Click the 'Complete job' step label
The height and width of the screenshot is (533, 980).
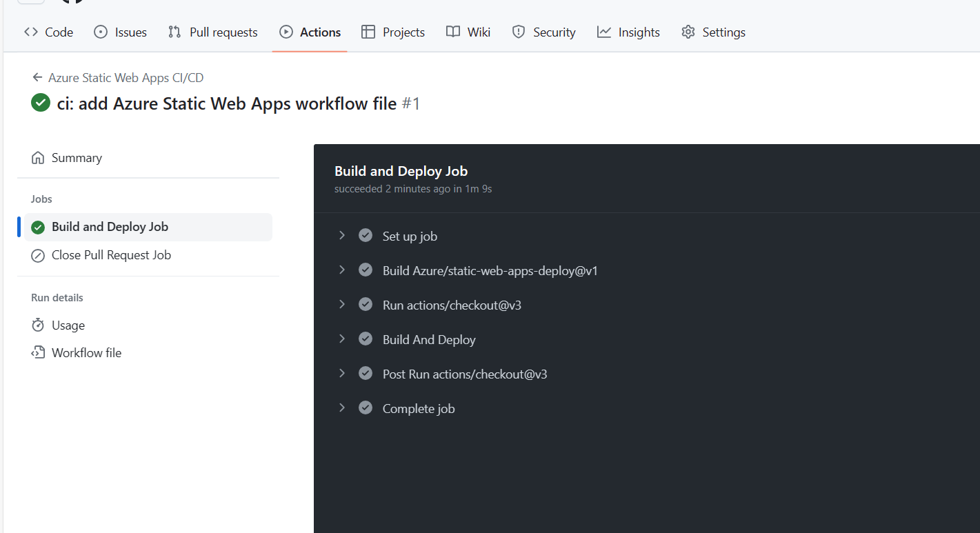pos(419,409)
